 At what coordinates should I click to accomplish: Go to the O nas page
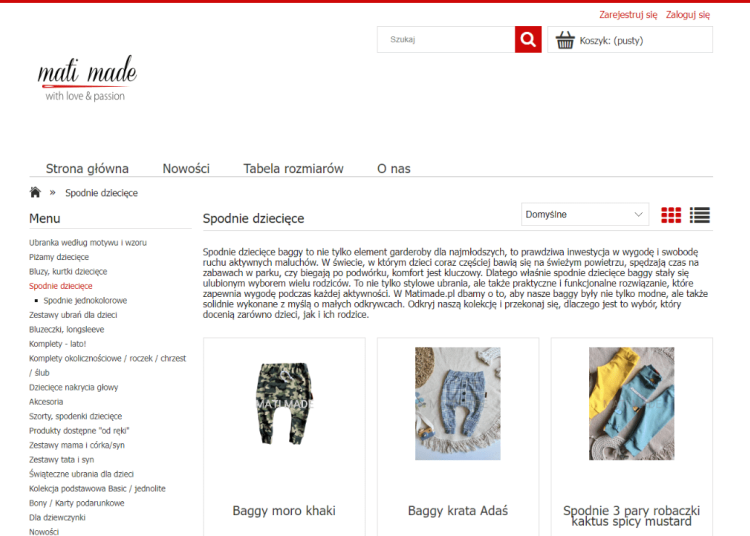393,168
